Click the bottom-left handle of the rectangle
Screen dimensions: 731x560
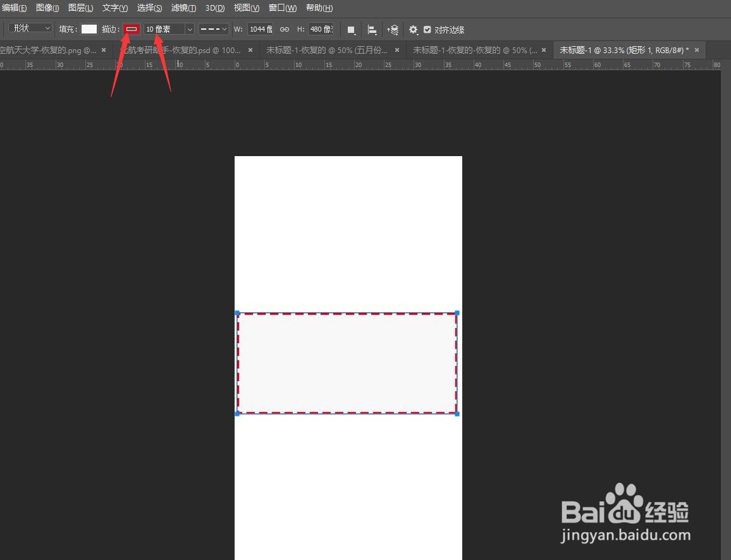pyautogui.click(x=237, y=414)
